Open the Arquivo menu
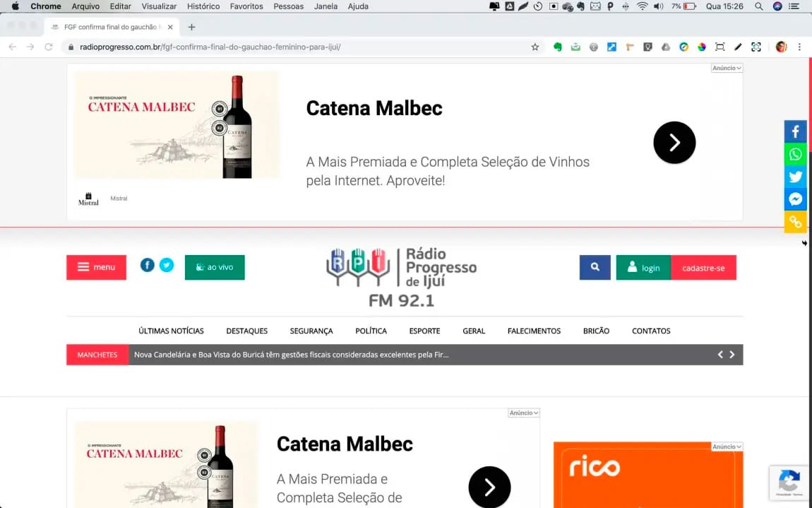The height and width of the screenshot is (508, 812). tap(85, 6)
